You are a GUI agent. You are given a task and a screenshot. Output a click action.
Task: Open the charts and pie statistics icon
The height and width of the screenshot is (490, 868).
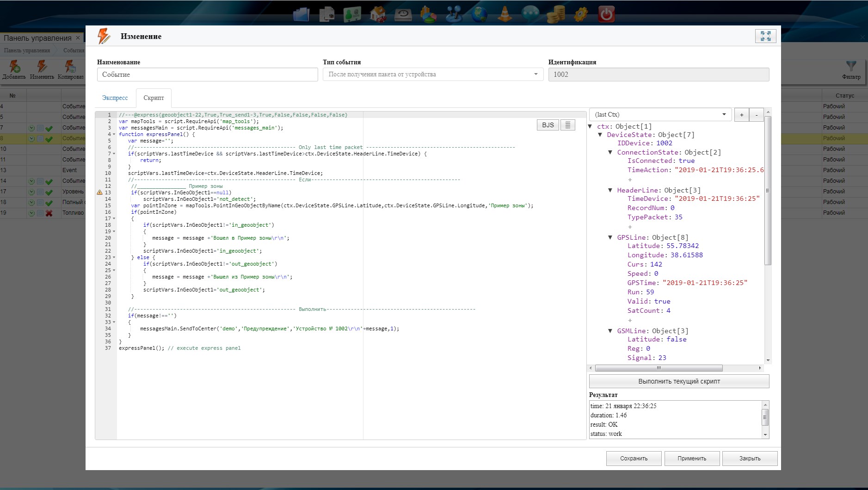click(429, 14)
